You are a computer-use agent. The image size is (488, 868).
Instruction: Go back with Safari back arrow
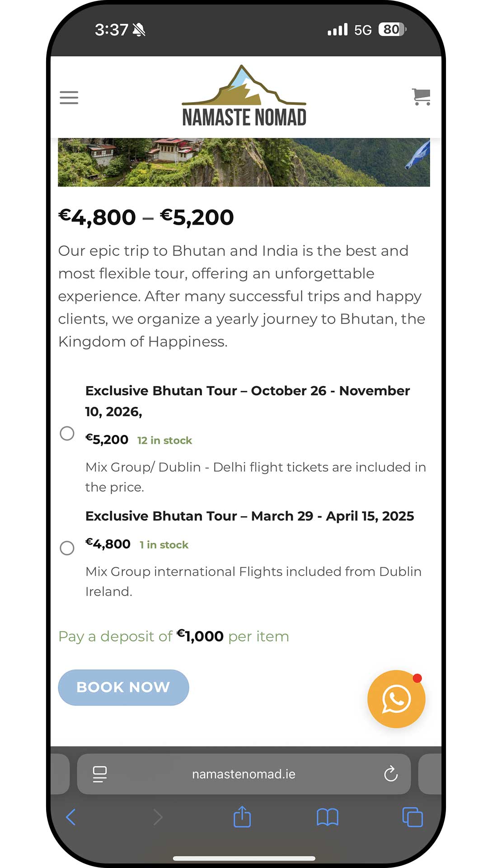coord(71,817)
